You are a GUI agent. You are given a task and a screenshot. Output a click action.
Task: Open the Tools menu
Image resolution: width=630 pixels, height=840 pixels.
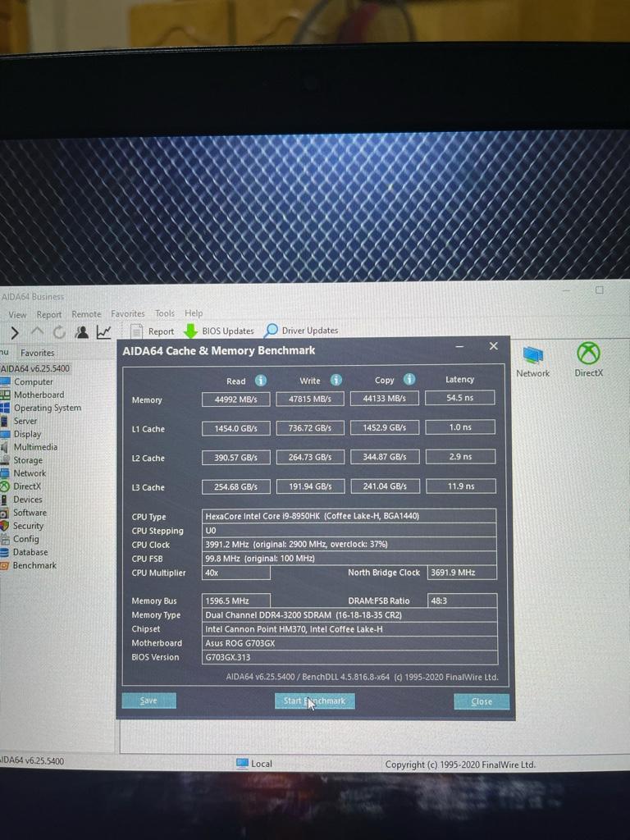click(164, 313)
